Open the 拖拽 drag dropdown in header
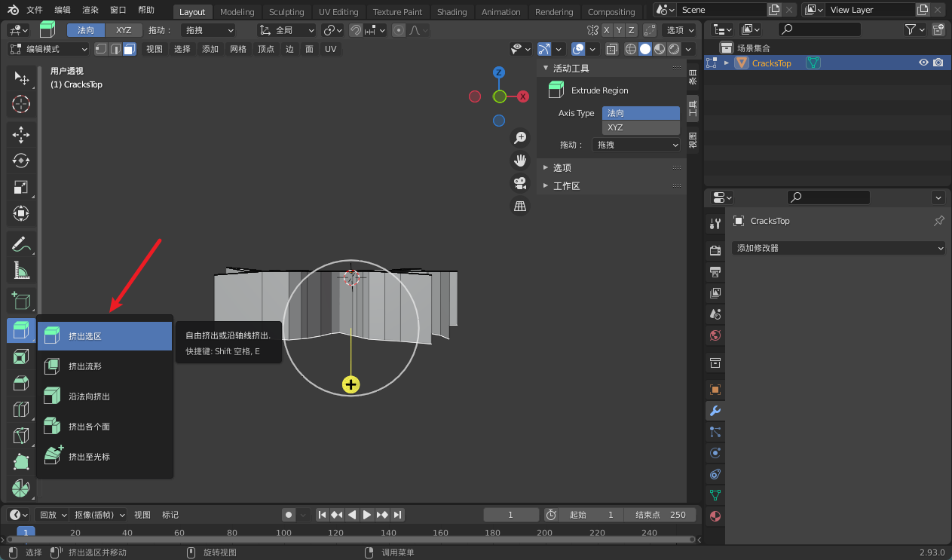The image size is (952, 560). pyautogui.click(x=208, y=30)
